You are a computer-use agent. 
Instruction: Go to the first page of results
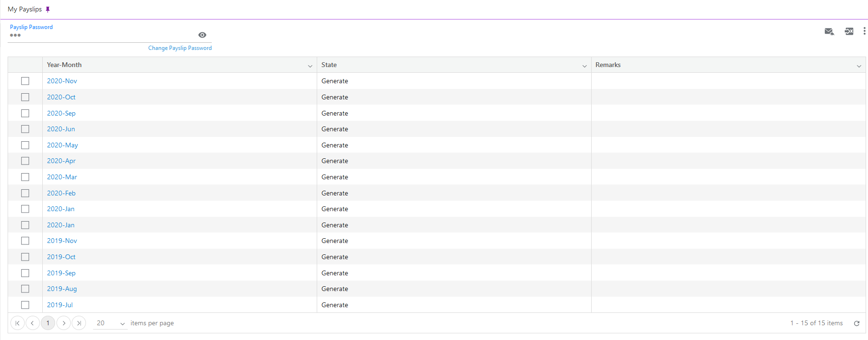(18, 323)
